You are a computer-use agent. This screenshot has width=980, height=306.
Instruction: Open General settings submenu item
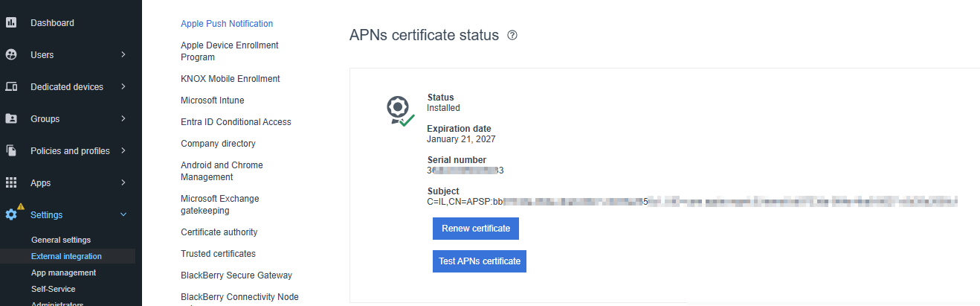pyautogui.click(x=61, y=240)
